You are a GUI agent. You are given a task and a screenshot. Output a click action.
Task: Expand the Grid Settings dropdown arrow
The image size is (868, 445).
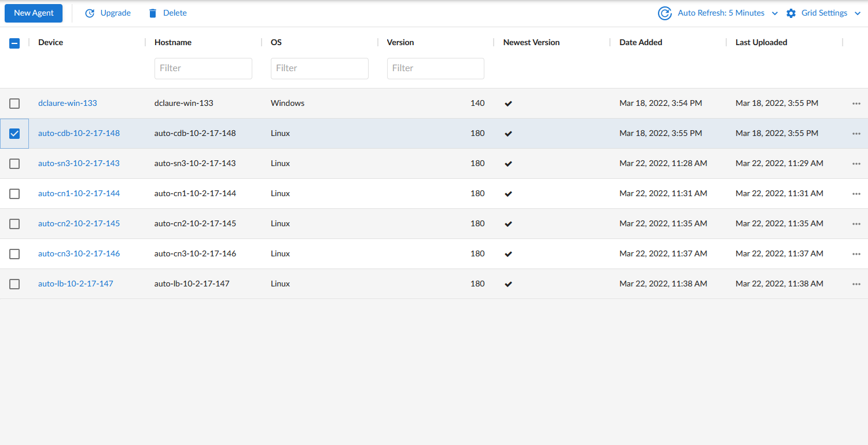[x=858, y=13]
